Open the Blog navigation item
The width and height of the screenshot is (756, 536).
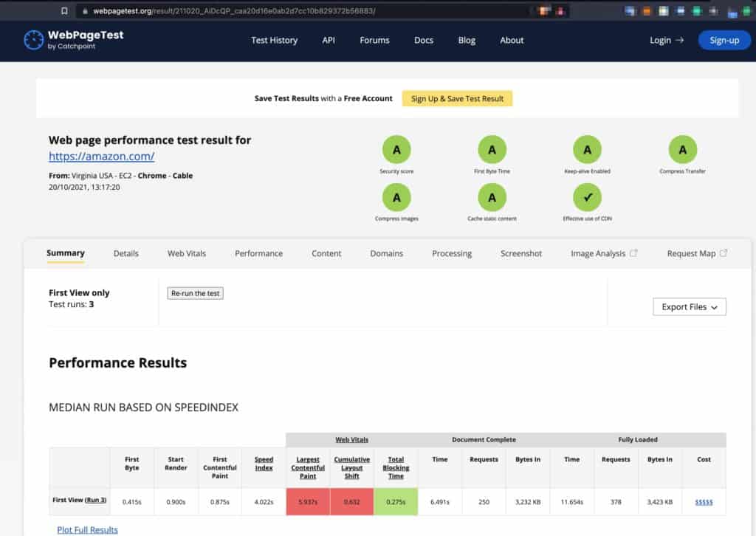[467, 41]
